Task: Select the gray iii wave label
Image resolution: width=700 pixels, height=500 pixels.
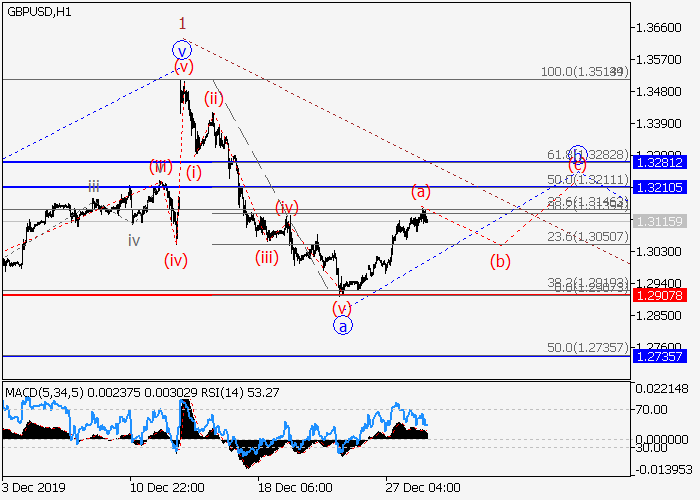Action: click(93, 186)
